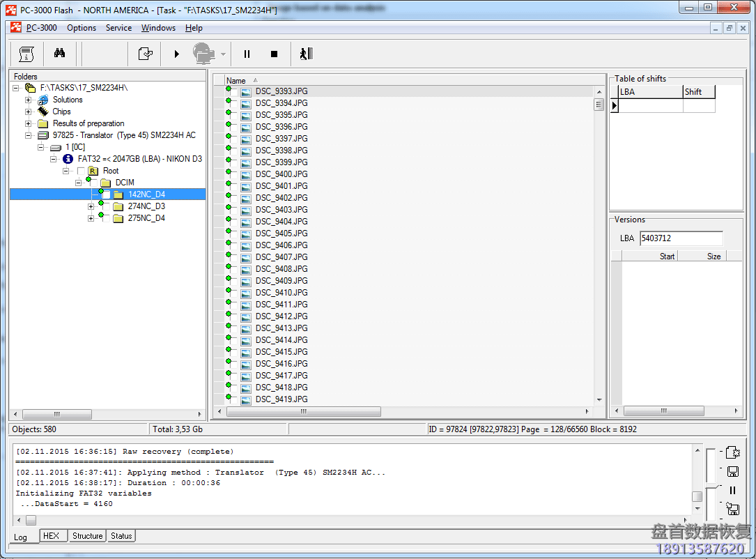Expand the 275NC_D4 folder node

coord(91,218)
